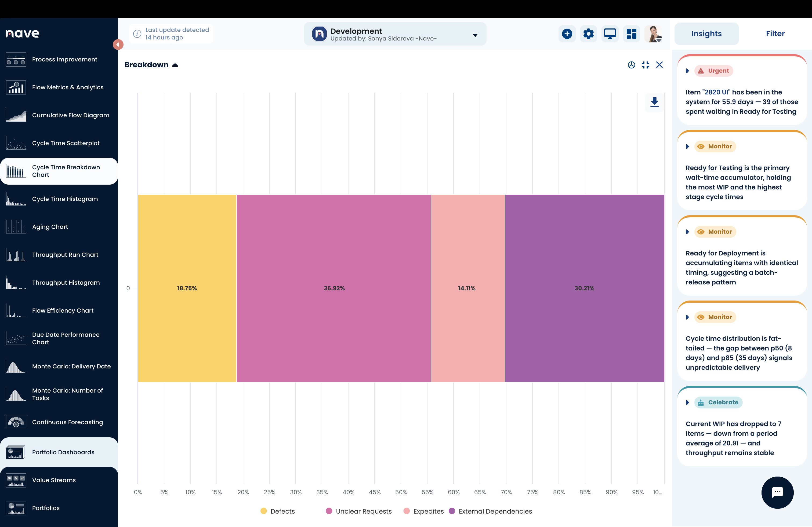This screenshot has height=527, width=812.
Task: Download the breakdown chart
Action: (654, 102)
